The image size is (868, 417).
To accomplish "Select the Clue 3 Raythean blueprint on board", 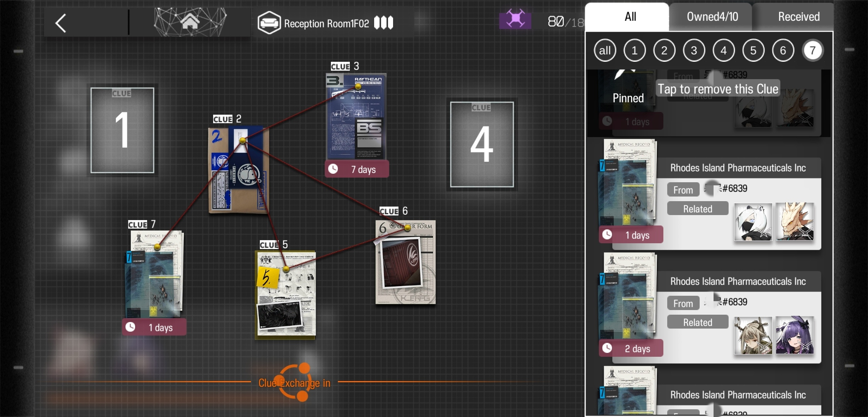I will 356,117.
